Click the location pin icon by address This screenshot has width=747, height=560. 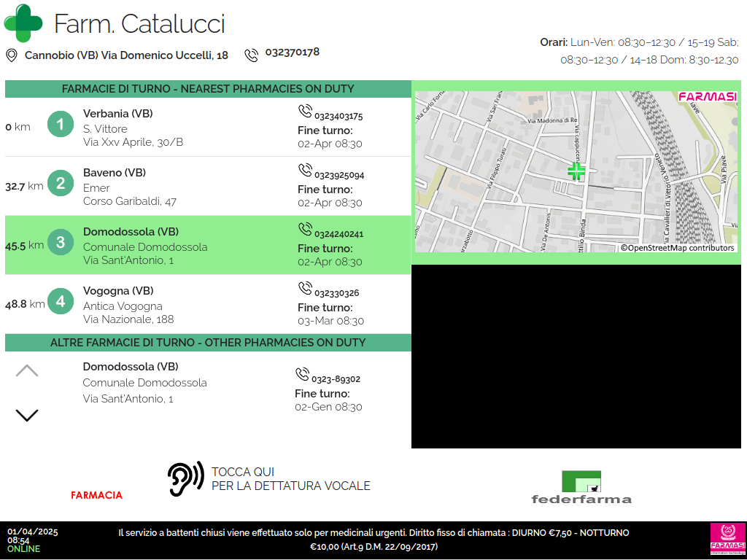tap(11, 55)
